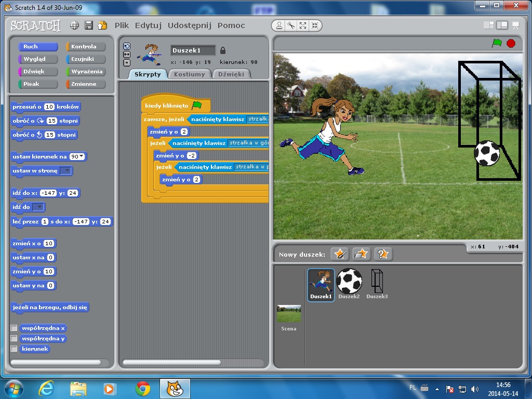The width and height of the screenshot is (532, 399).
Task: Select the Kontrola block category
Action: click(x=85, y=47)
